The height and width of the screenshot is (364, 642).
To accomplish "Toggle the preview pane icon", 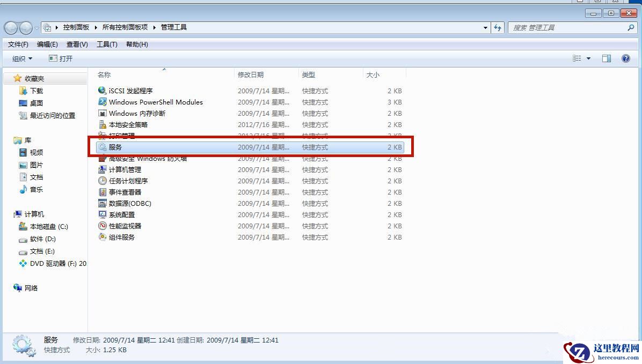I will point(607,58).
